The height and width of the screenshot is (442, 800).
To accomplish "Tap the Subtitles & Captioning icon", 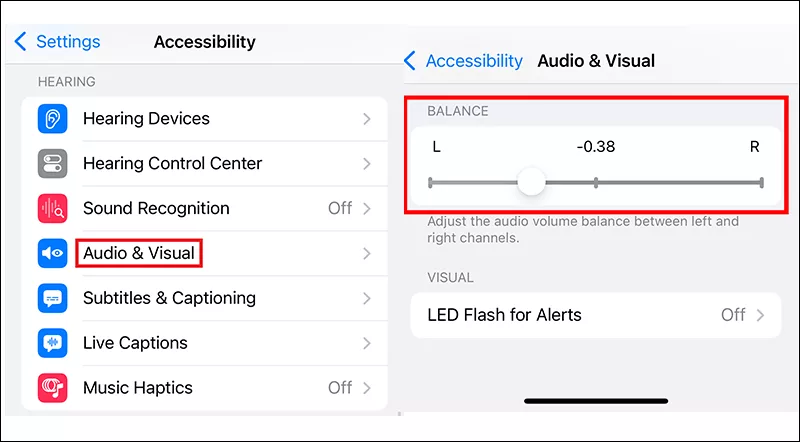I will [52, 298].
